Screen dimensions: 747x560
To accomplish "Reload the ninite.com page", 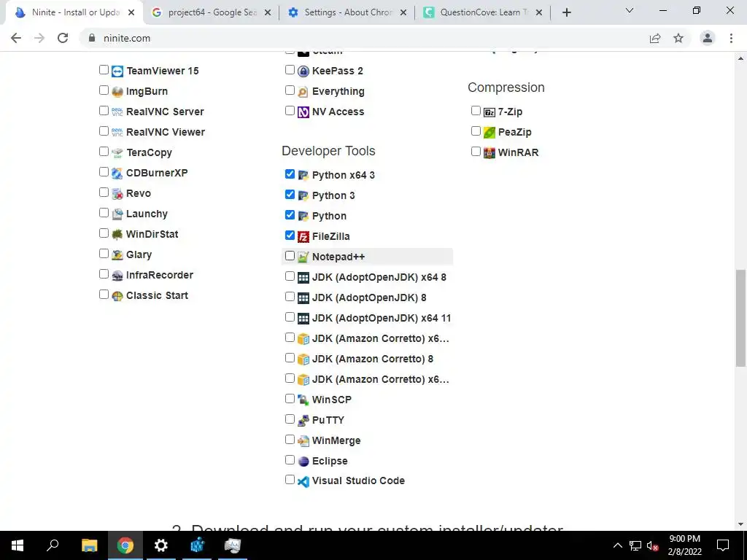I will tap(63, 38).
